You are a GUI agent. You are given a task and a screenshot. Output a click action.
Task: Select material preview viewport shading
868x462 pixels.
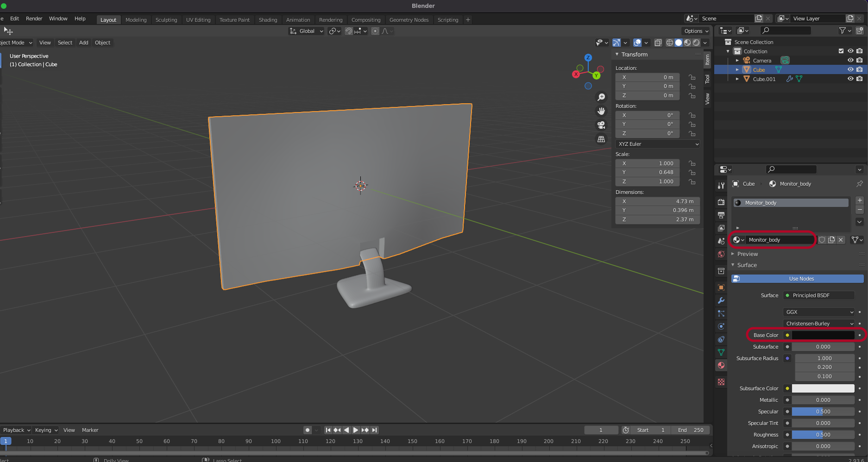687,43
